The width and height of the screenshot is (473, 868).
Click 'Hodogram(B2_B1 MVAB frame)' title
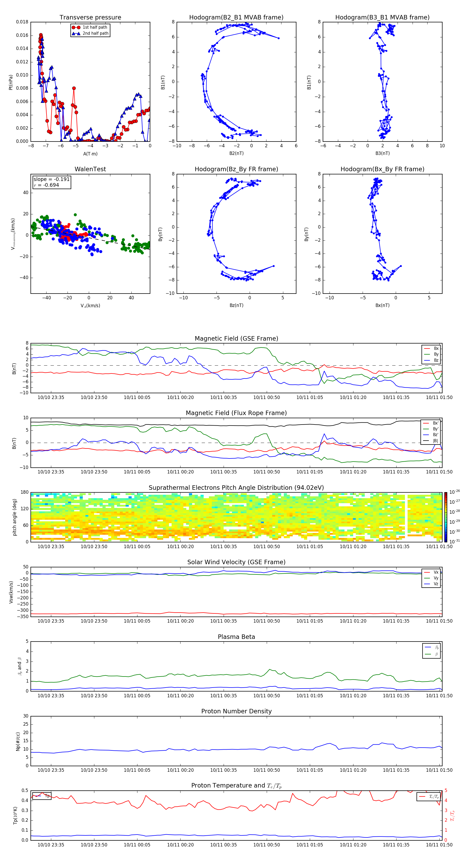pyautogui.click(x=236, y=18)
